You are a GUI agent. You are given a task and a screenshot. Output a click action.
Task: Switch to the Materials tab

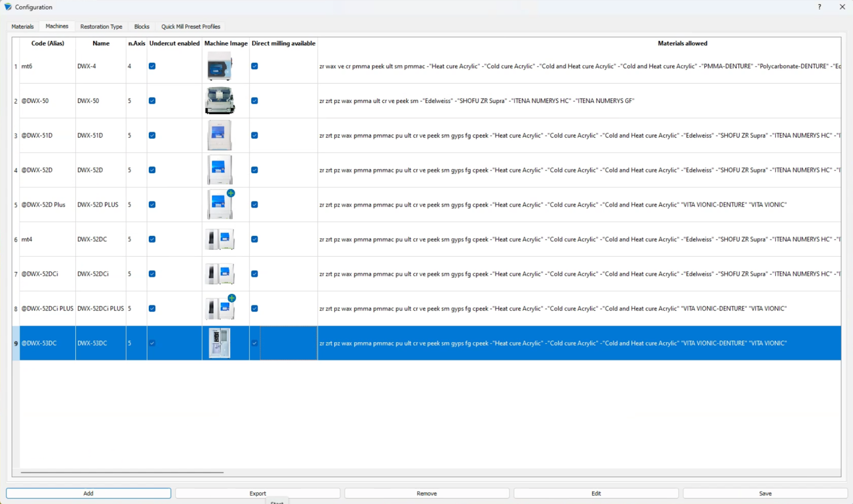click(22, 27)
